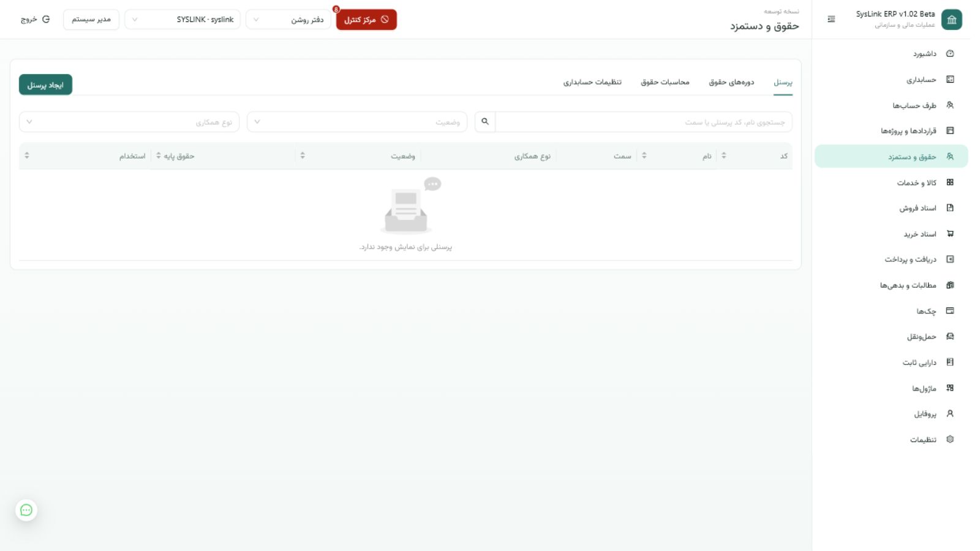Open داشبورد from the sidebar menu

[891, 54]
